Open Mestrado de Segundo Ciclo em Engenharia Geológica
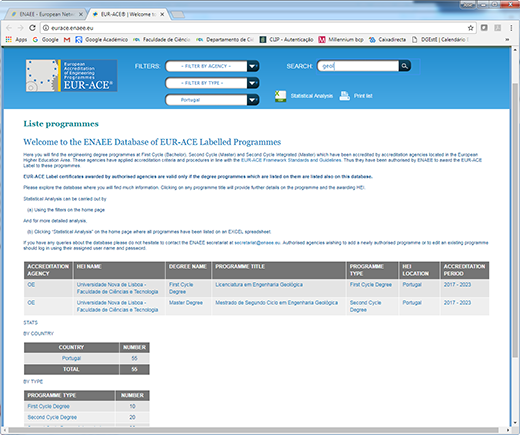 tap(276, 303)
